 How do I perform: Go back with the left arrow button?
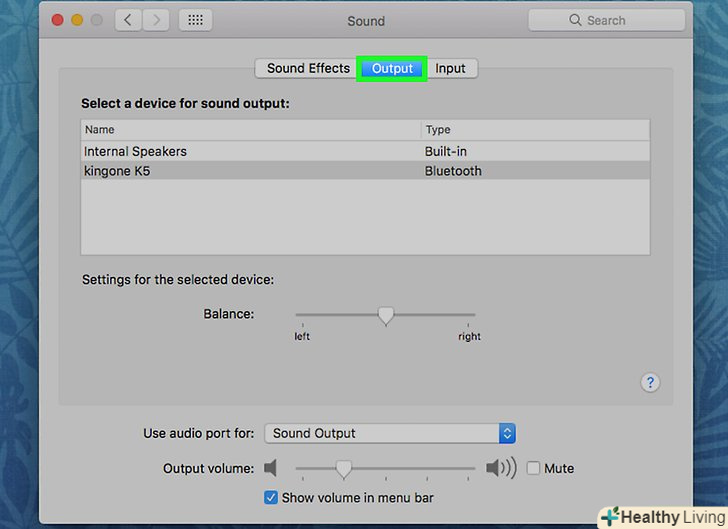point(128,20)
